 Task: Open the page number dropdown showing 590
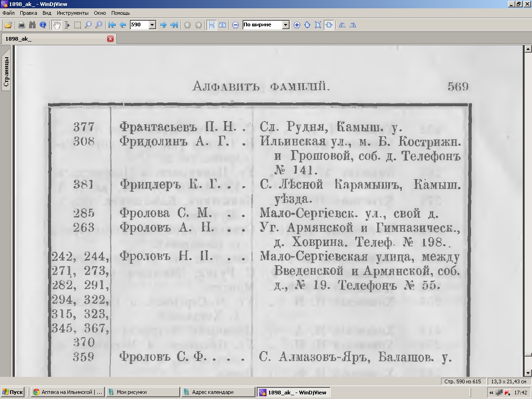(x=152, y=25)
